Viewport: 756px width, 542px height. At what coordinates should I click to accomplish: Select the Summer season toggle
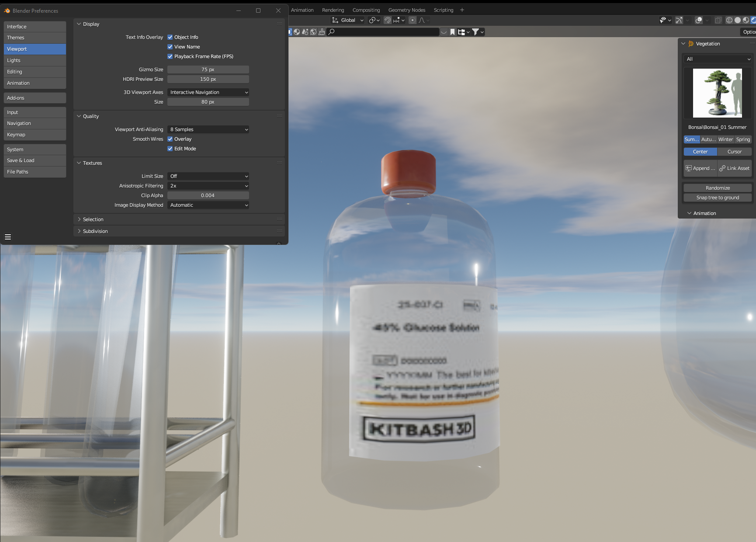tap(692, 139)
